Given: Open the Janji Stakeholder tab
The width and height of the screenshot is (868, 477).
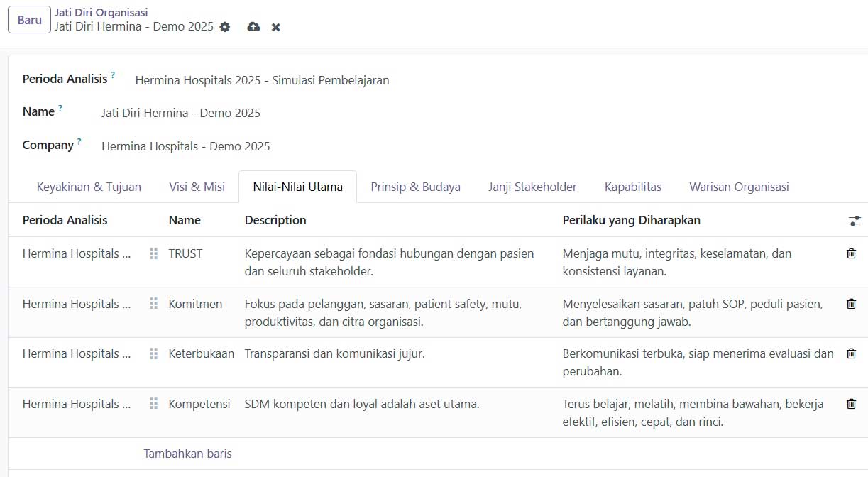Looking at the screenshot, I should [x=532, y=187].
